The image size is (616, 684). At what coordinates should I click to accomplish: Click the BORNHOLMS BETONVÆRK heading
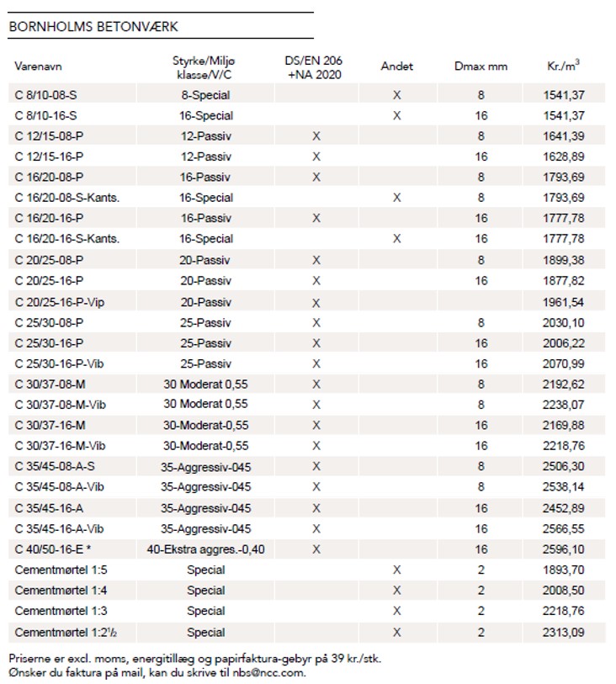click(x=93, y=27)
